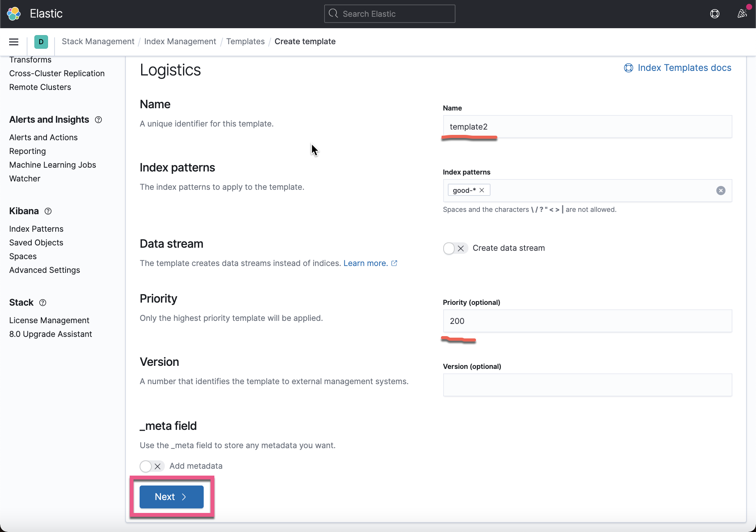The width and height of the screenshot is (756, 532).
Task: Click the docs life-ring icon near Index Templates docs
Action: 629,68
